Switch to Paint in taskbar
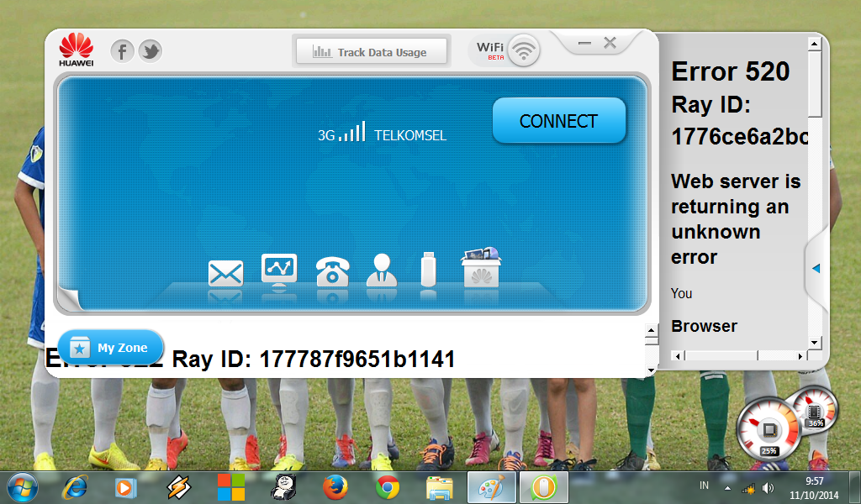This screenshot has width=861, height=504. (x=491, y=487)
